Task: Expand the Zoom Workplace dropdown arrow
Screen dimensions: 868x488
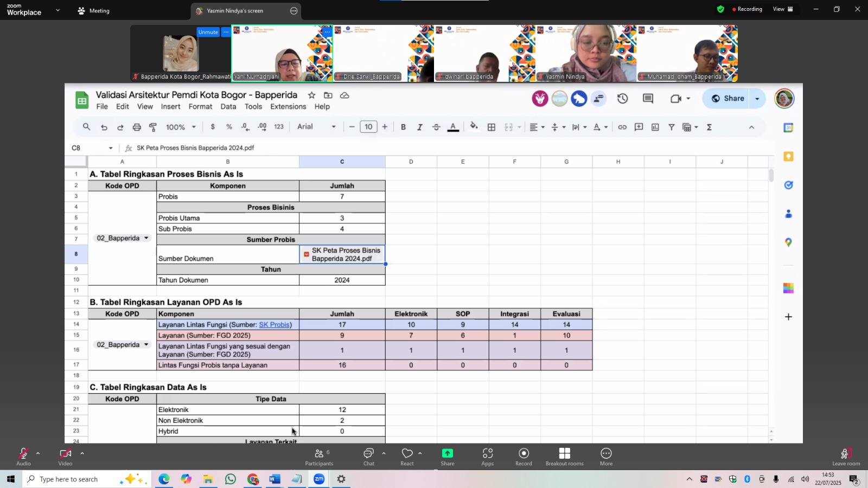Action: point(58,10)
